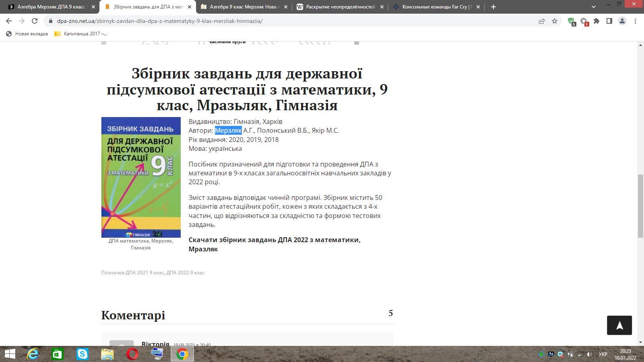
Task: Share this page from the address bar
Action: (542, 21)
